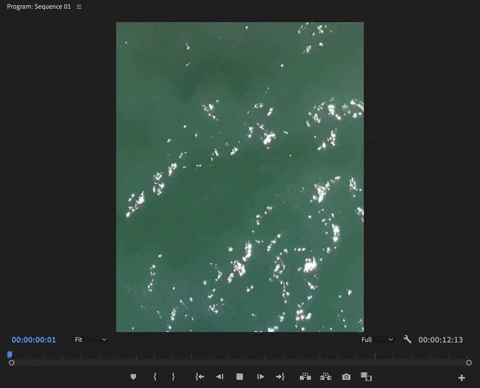480x388 pixels.
Task: Click the Mark In bracket button
Action: tap(155, 377)
